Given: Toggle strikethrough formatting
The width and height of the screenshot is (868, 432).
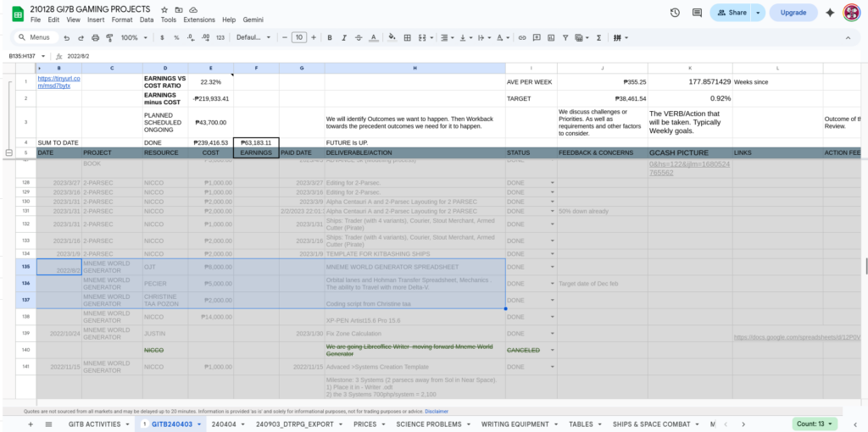Looking at the screenshot, I should point(357,38).
